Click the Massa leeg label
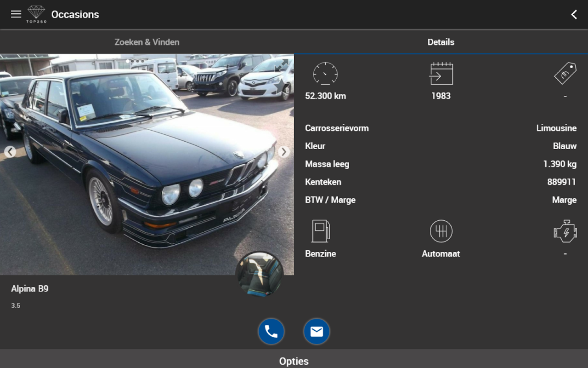This screenshot has width=588, height=368. pyautogui.click(x=327, y=164)
